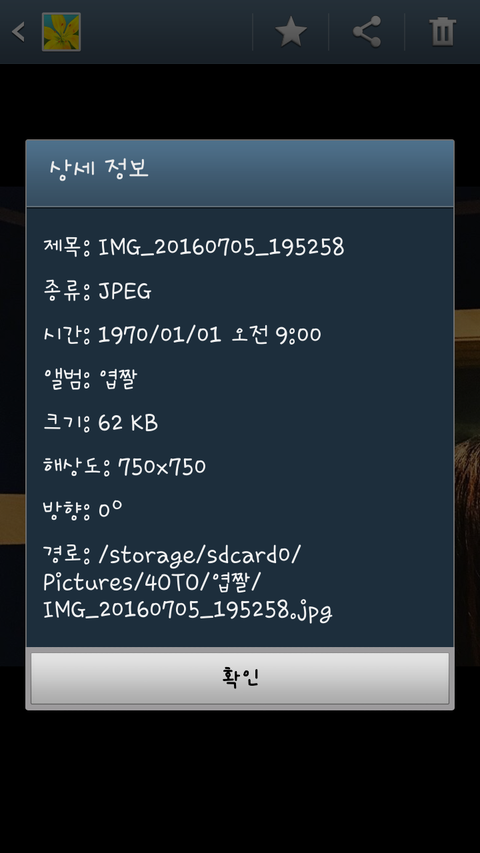Select title text IMG_20160705_195258
This screenshot has width=480, height=853.
point(221,248)
